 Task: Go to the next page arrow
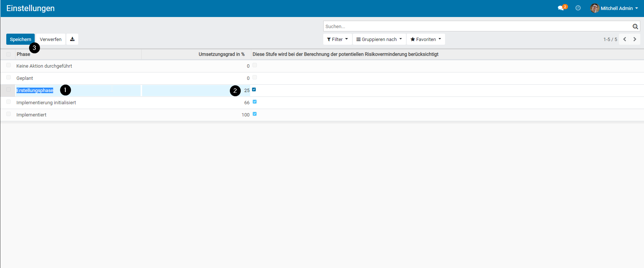pos(635,39)
